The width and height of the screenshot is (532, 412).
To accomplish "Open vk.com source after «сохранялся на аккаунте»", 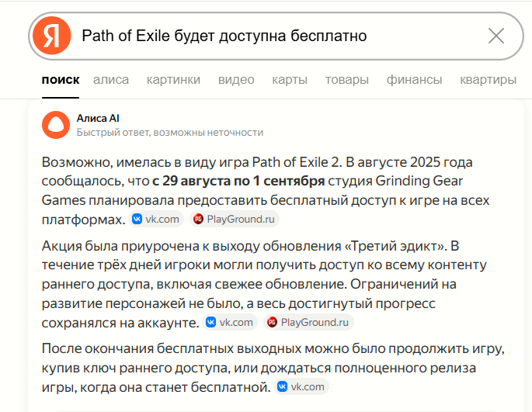I will pyautogui.click(x=230, y=322).
